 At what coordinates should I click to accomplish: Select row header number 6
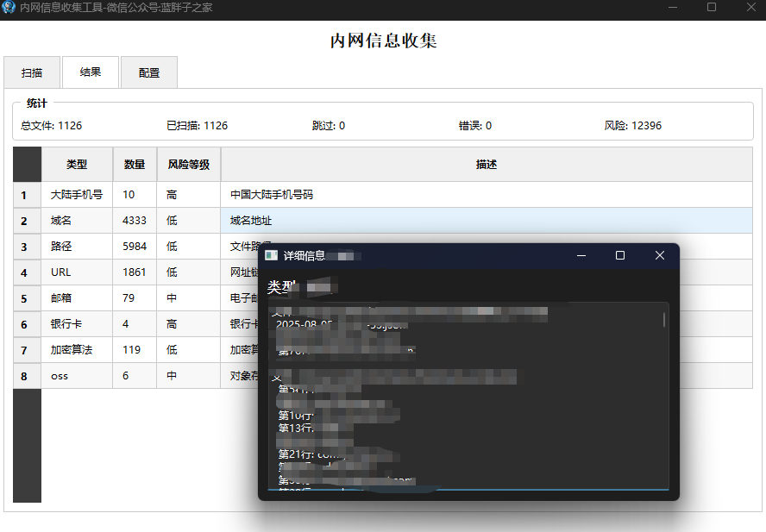27,324
